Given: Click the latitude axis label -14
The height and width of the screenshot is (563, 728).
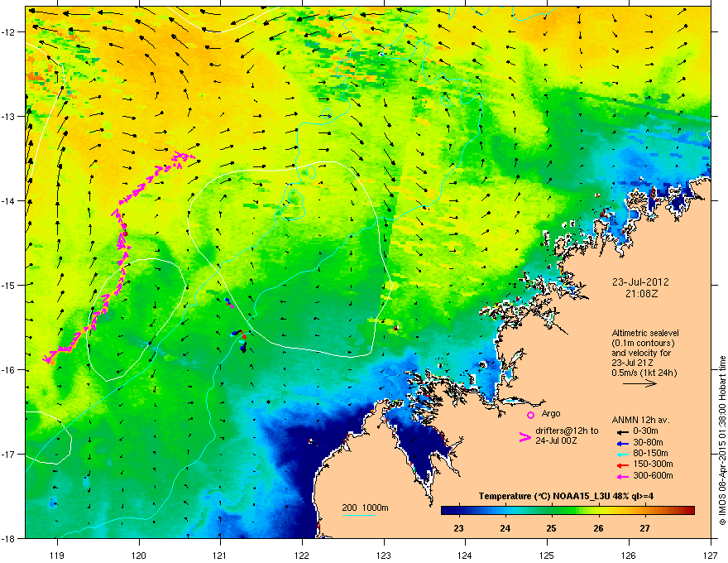Looking at the screenshot, I should [x=9, y=200].
